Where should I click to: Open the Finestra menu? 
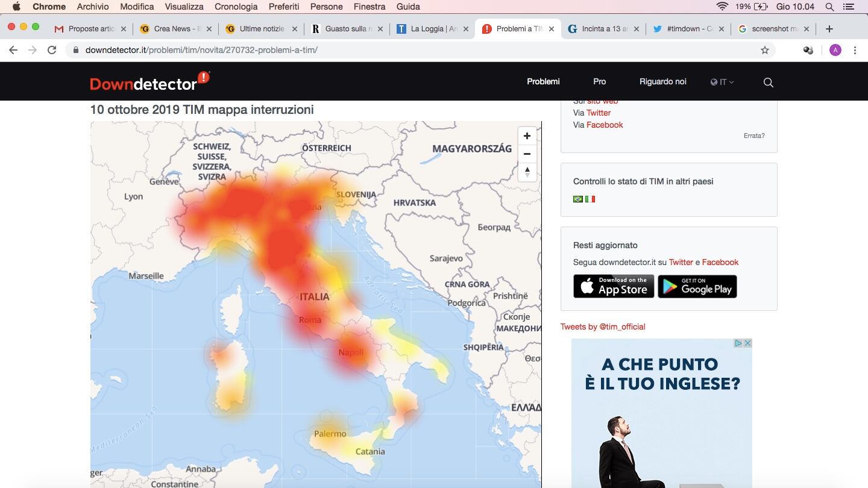tap(370, 7)
